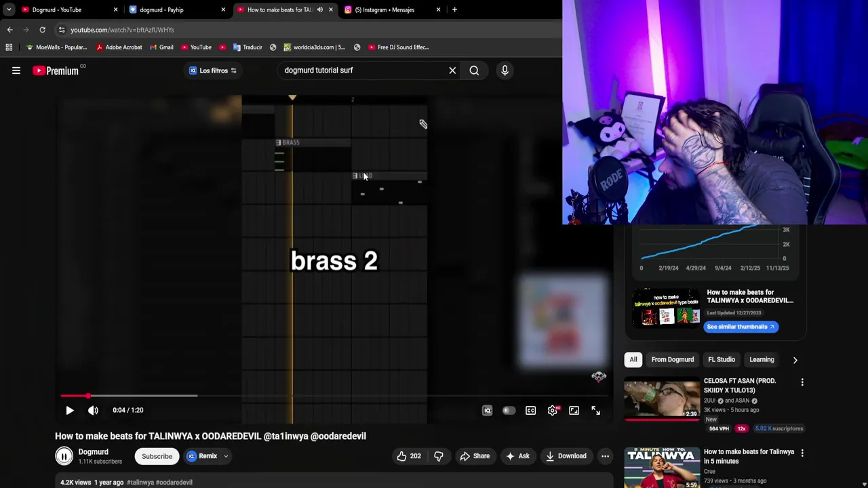Select the FL Studio chip

point(722,360)
